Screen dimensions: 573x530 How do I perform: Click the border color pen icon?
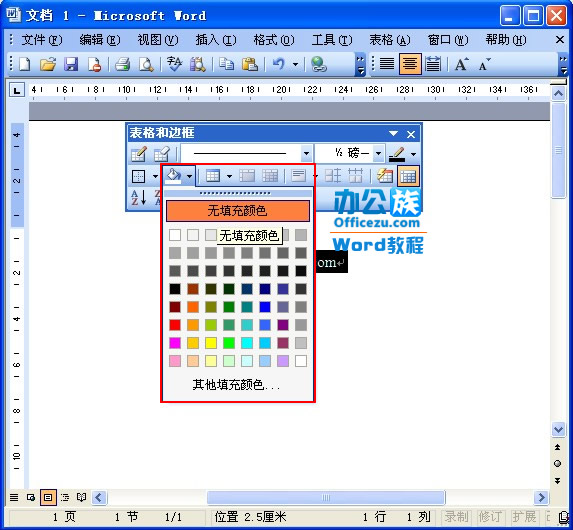click(397, 154)
